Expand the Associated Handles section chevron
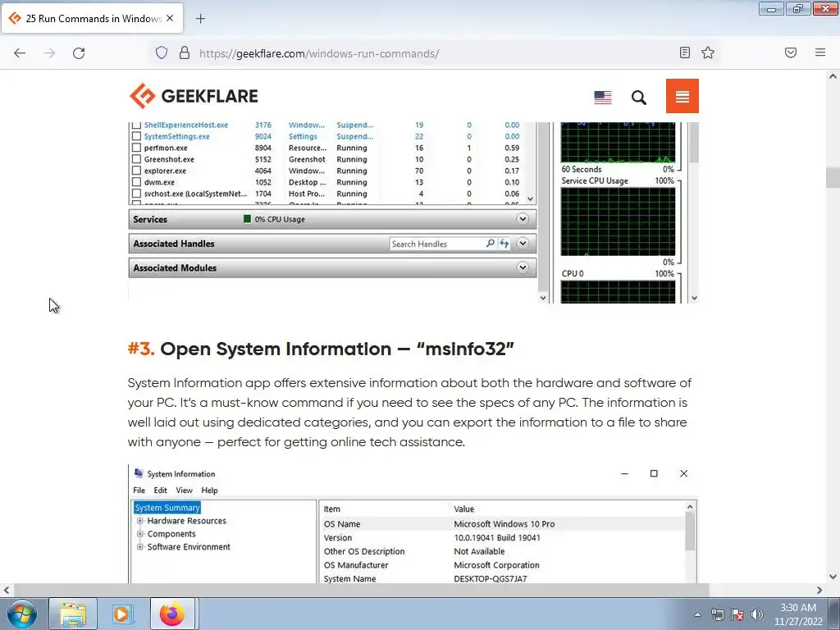Screen dimensions: 840x630 523,243
